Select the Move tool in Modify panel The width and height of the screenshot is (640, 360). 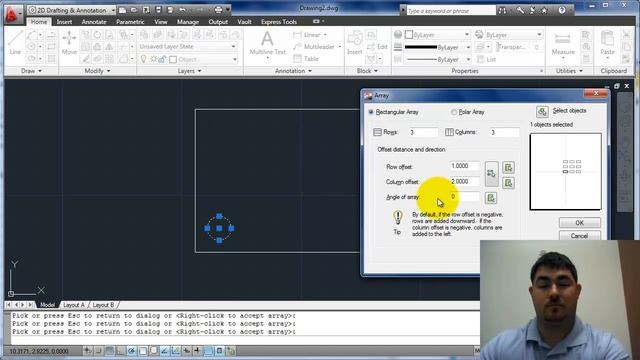(69, 42)
